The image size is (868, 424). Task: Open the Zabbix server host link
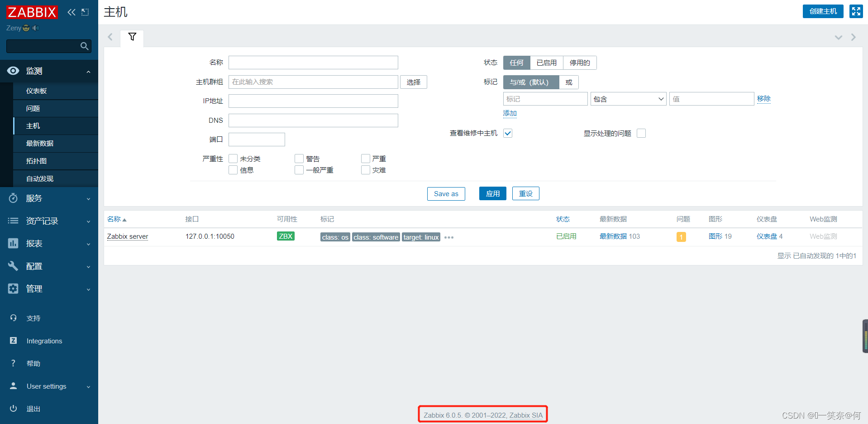[128, 236]
